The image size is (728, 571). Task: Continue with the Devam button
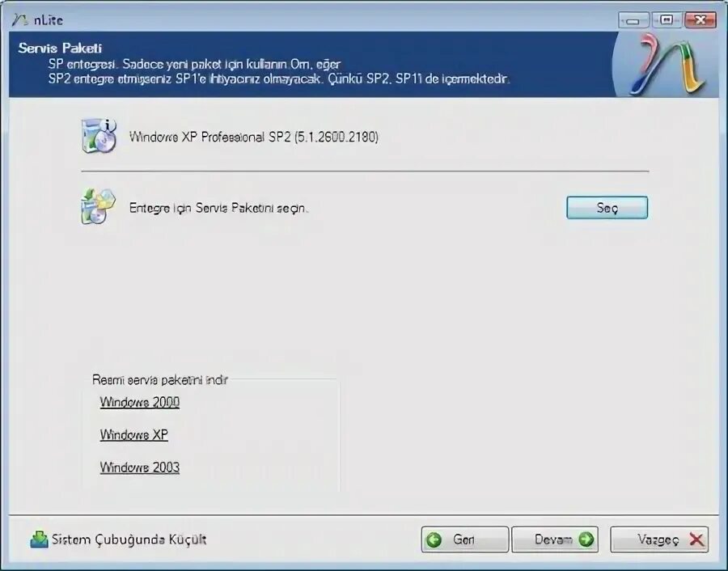[555, 539]
